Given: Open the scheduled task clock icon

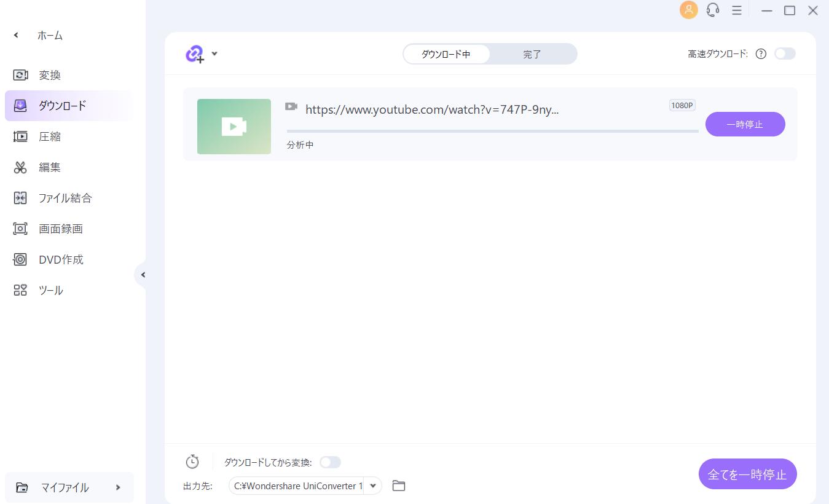Looking at the screenshot, I should [x=192, y=462].
